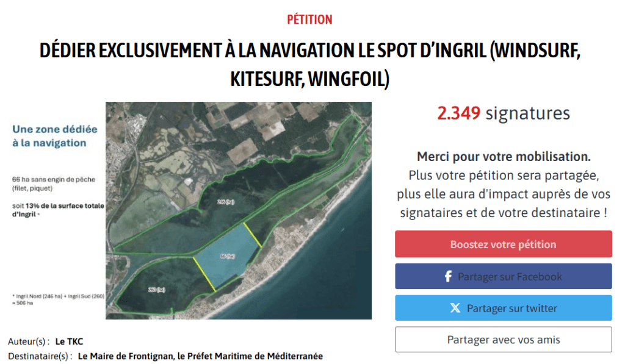The height and width of the screenshot is (364, 625).
Task: Open the Ingril satellite map image
Action: [239, 211]
